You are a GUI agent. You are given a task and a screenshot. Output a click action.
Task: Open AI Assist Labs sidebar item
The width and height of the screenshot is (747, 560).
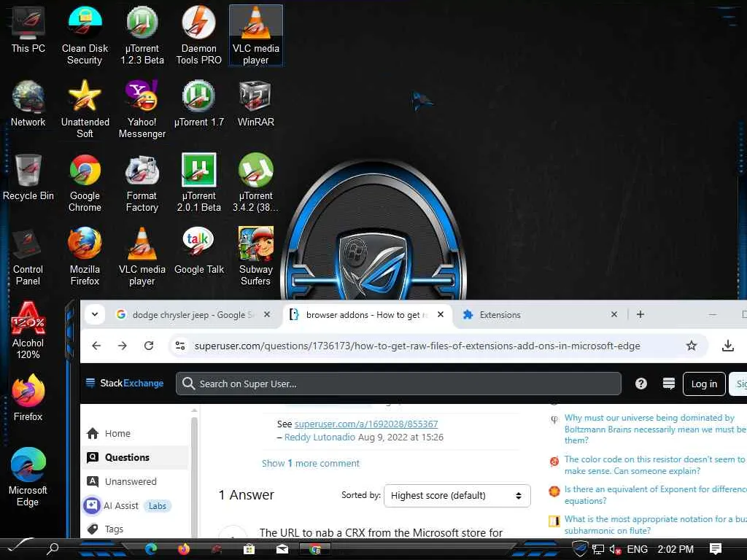click(135, 506)
